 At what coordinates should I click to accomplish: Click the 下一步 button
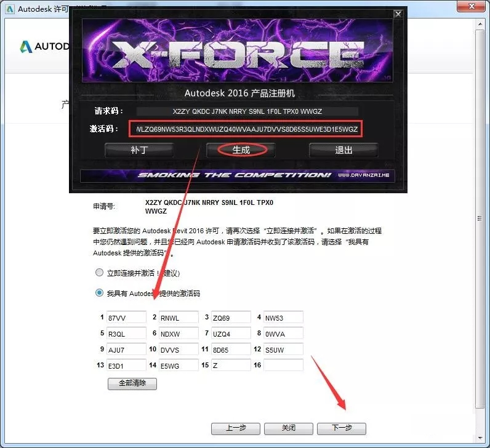click(x=342, y=429)
